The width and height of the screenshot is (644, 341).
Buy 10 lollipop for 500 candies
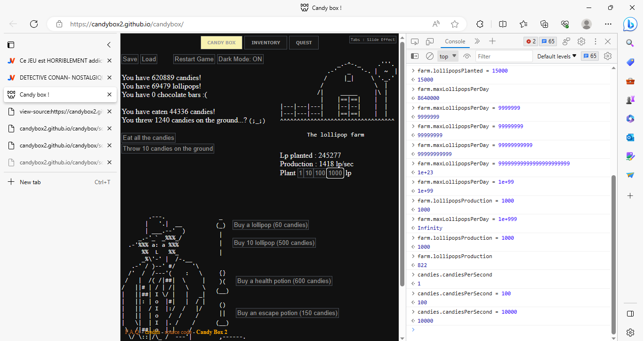tap(274, 243)
